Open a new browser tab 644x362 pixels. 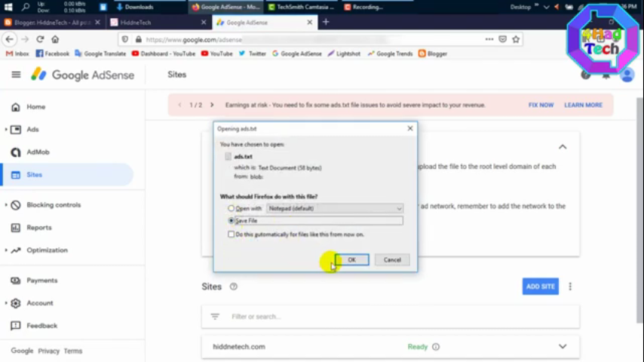(x=326, y=22)
